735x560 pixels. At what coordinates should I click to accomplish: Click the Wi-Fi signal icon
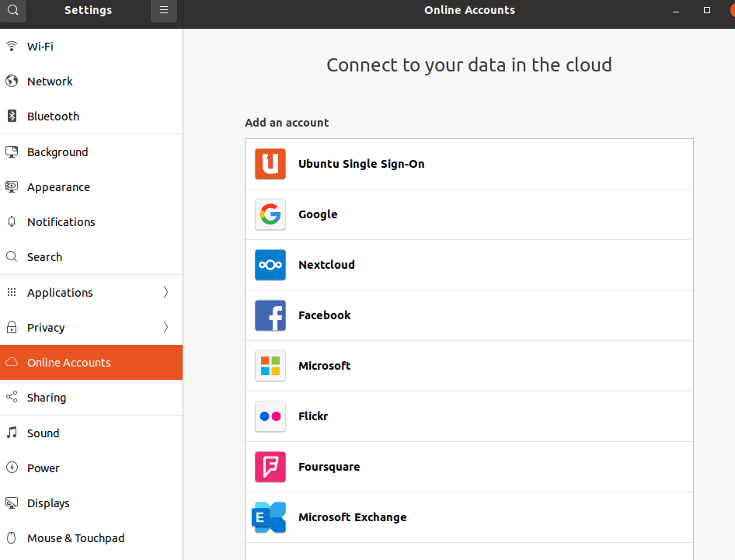tap(12, 46)
